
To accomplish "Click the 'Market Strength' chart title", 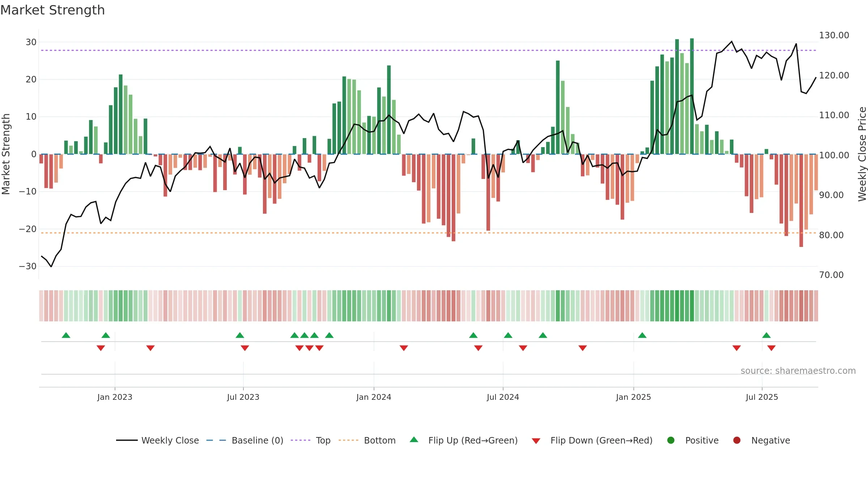I will tap(52, 10).
